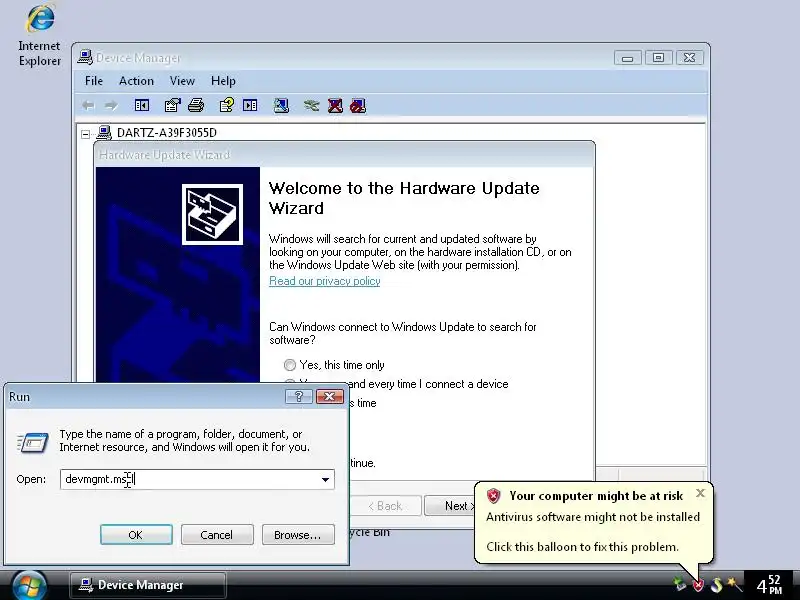Close the antivirus warning balloon
The height and width of the screenshot is (600, 800).
tap(700, 493)
